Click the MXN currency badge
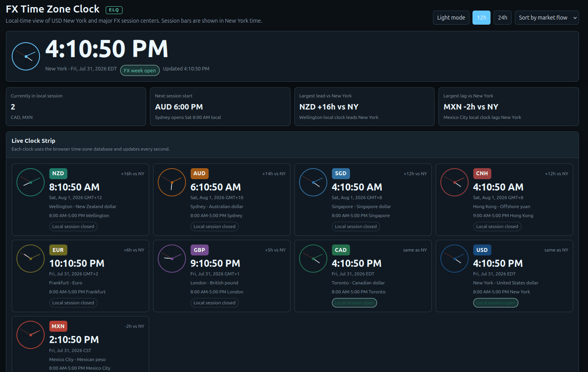The width and height of the screenshot is (588, 372). click(58, 326)
